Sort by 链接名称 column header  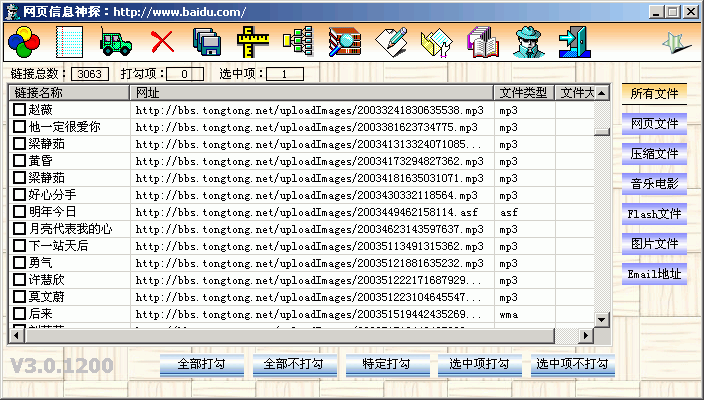click(69, 93)
